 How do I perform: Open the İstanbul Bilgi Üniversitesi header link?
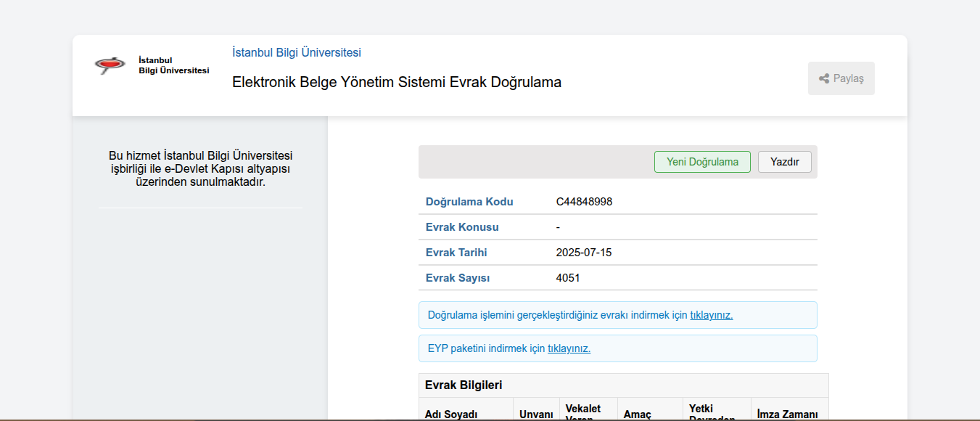pos(297,52)
